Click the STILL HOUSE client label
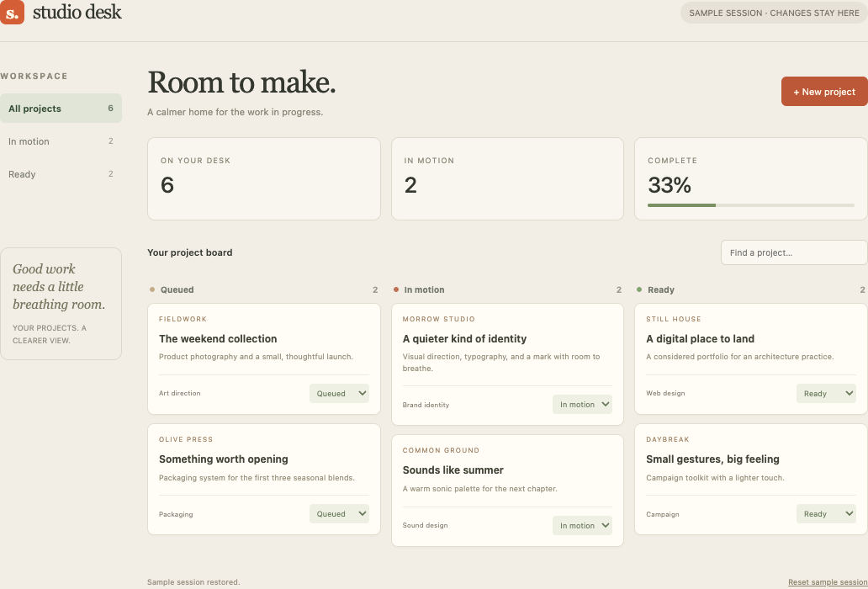The height and width of the screenshot is (589, 868). [x=674, y=319]
